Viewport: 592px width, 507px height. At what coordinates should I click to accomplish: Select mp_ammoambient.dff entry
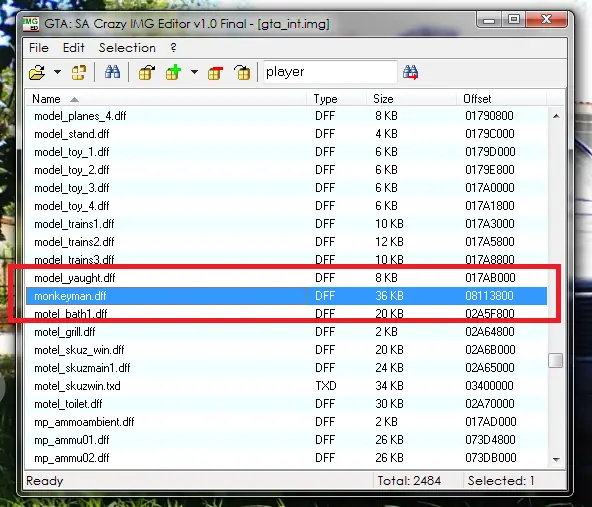point(286,422)
